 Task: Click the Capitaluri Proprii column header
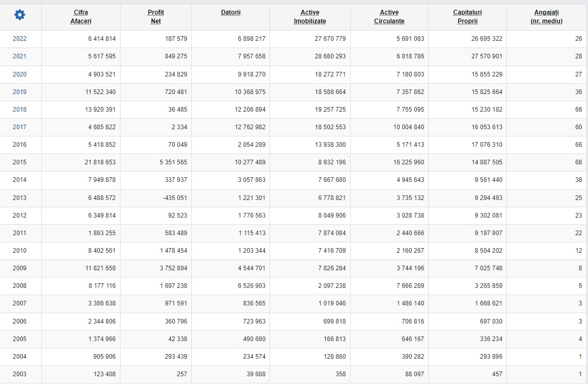pos(468,17)
